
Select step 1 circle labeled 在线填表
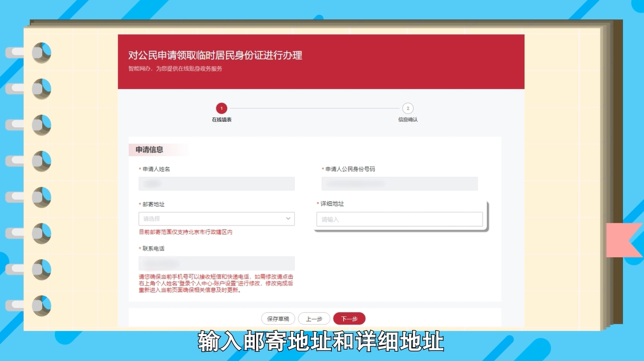[221, 108]
